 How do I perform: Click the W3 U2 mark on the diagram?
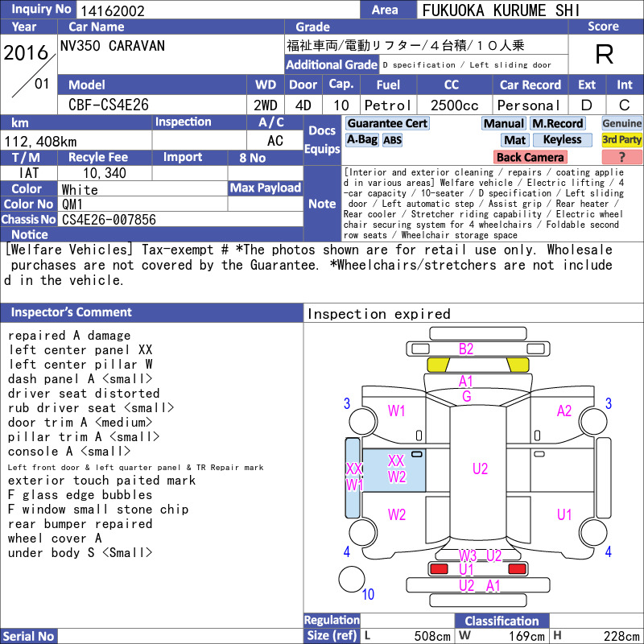[480, 555]
